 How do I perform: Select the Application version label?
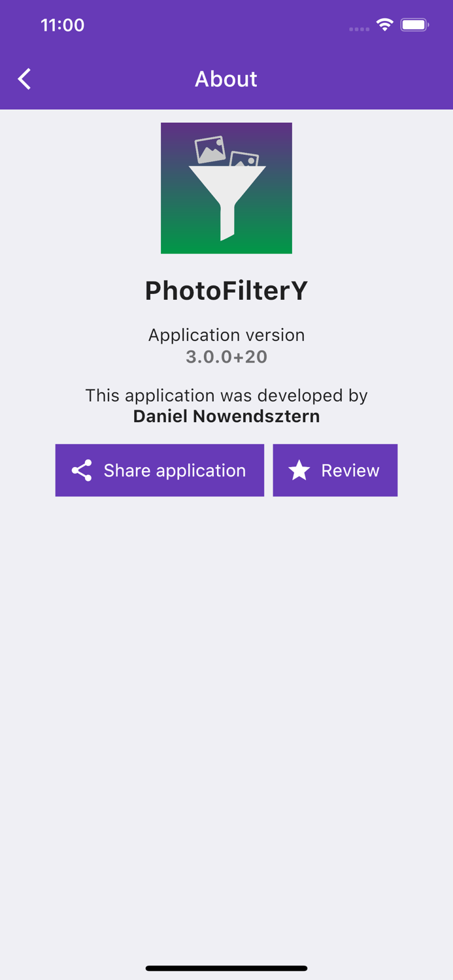(x=226, y=335)
